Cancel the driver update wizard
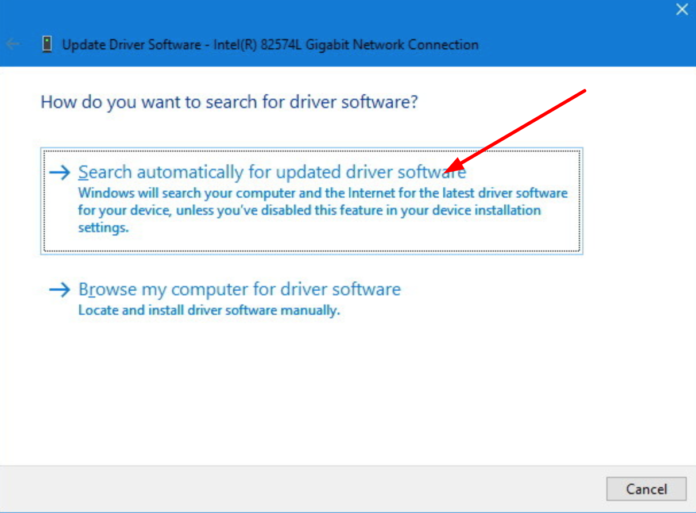 click(x=646, y=489)
